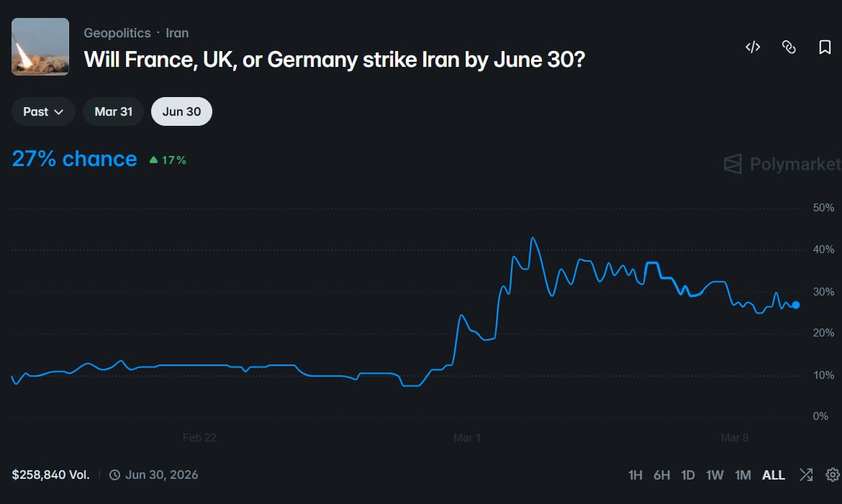
Task: Visit the Iran topic link
Action: [x=177, y=32]
